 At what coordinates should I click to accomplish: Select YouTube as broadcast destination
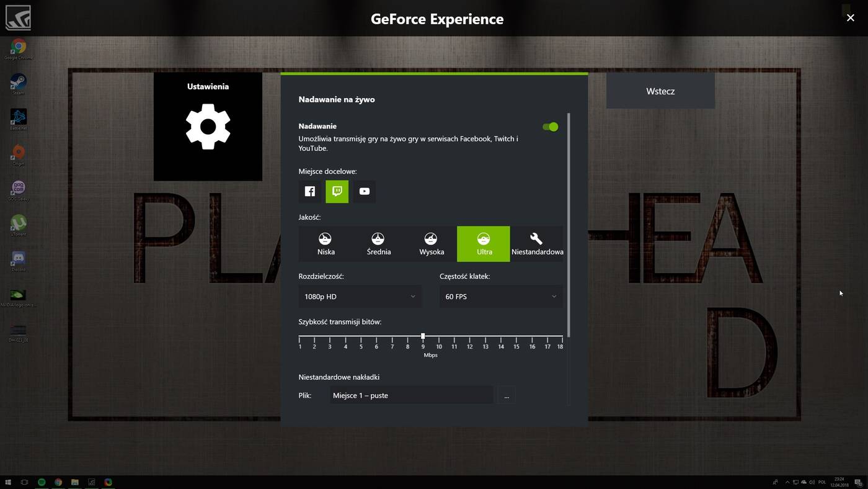(x=365, y=191)
